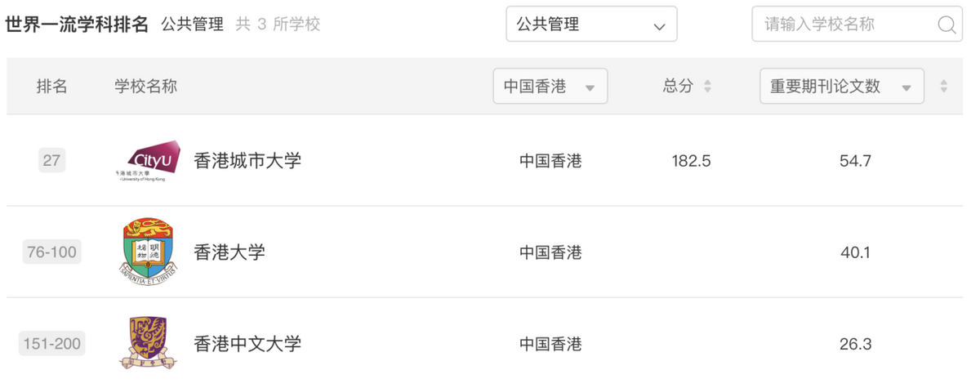Click the 世界一流学科排名 page title
This screenshot has height=388, width=980.
click(x=77, y=25)
